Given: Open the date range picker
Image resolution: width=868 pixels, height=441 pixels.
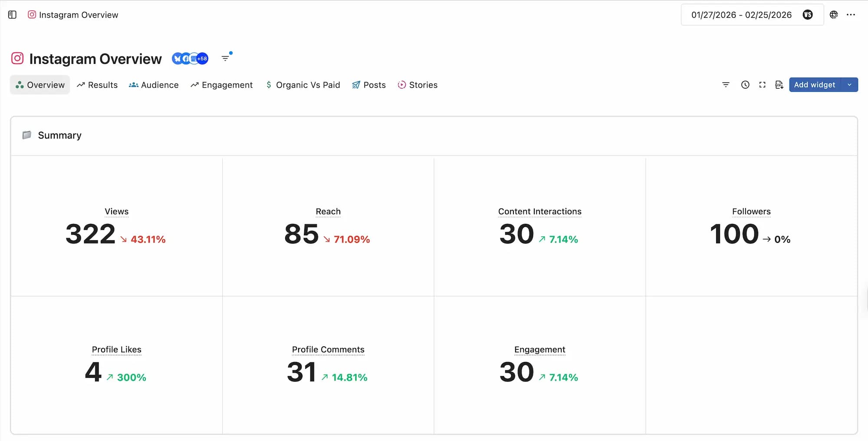Looking at the screenshot, I should [x=741, y=15].
